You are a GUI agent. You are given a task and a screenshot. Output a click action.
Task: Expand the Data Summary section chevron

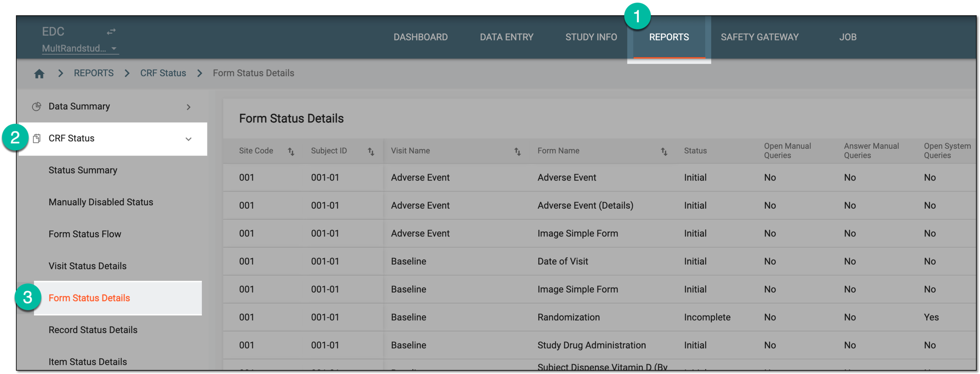pyautogui.click(x=189, y=107)
